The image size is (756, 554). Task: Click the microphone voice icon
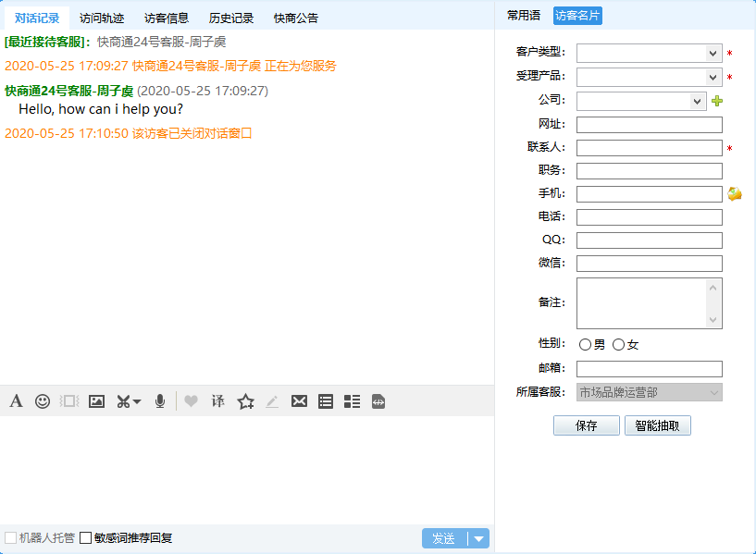(160, 401)
